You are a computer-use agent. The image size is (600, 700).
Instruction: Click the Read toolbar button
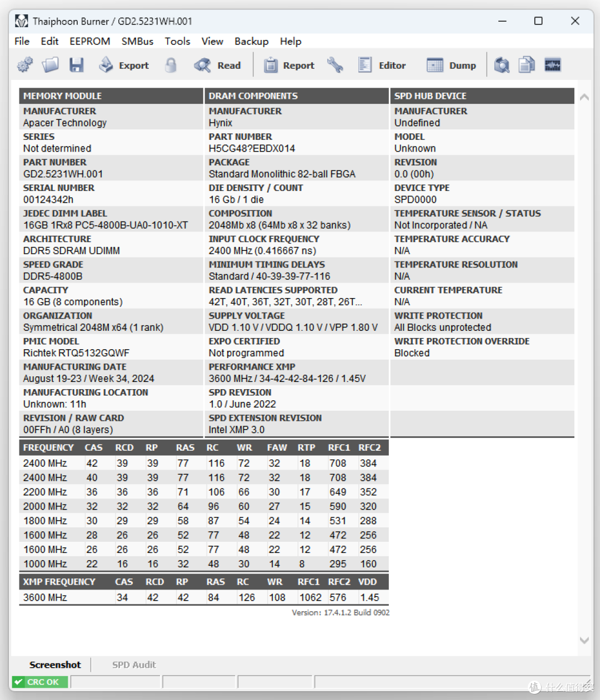pos(217,65)
